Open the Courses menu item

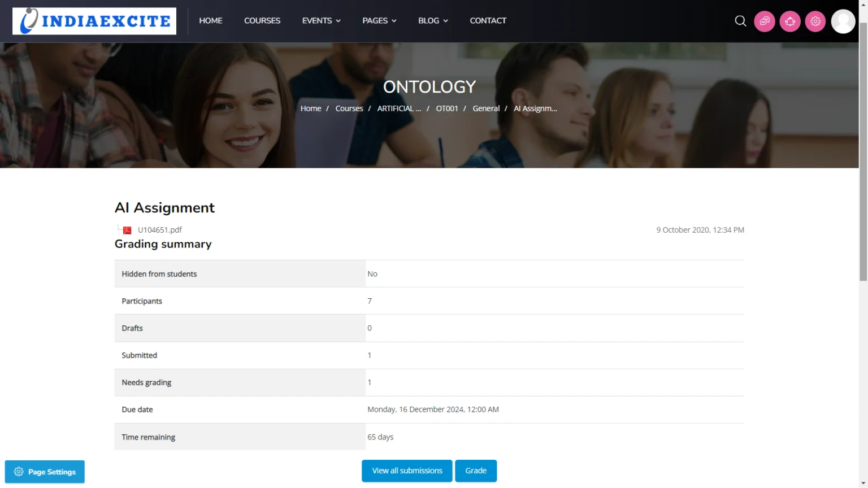tap(262, 21)
